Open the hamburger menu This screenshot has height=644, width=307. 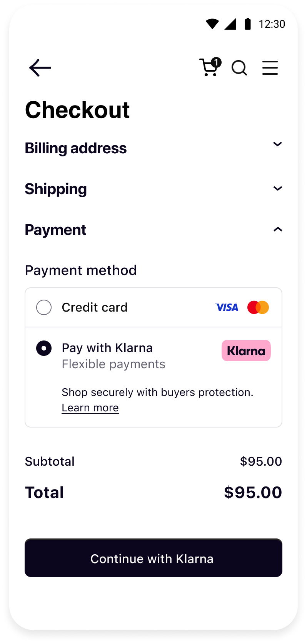(x=270, y=68)
